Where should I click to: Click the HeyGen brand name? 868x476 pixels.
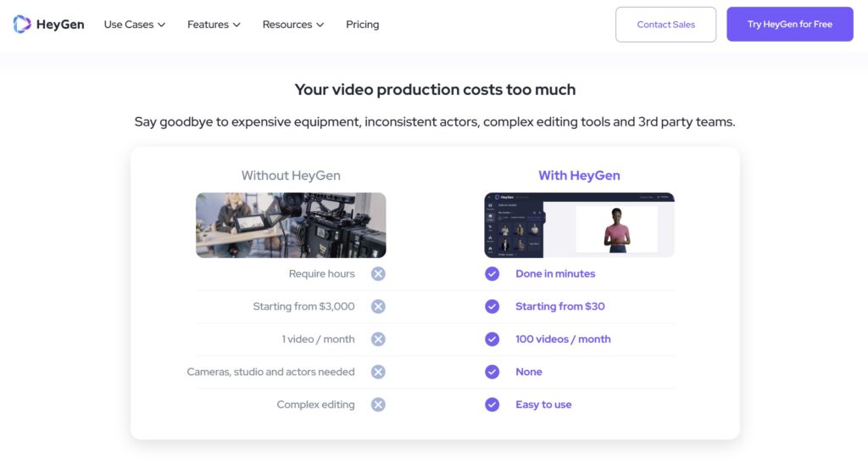coord(60,25)
